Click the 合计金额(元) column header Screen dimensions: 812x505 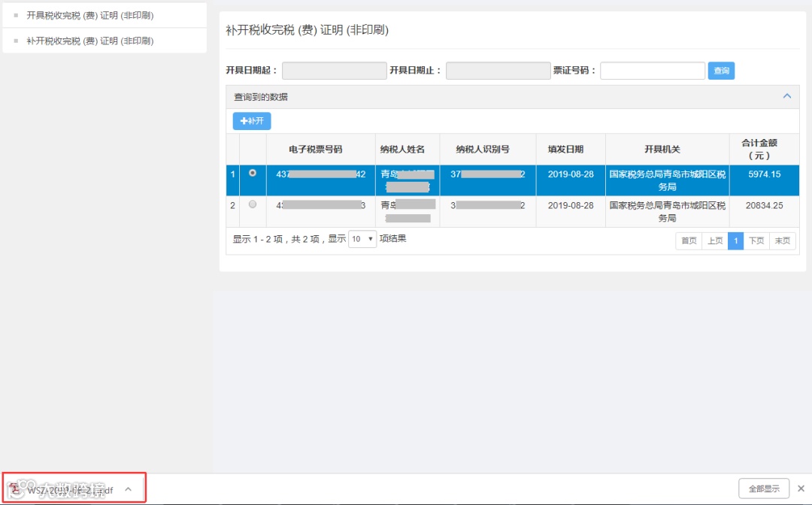pyautogui.click(x=765, y=150)
